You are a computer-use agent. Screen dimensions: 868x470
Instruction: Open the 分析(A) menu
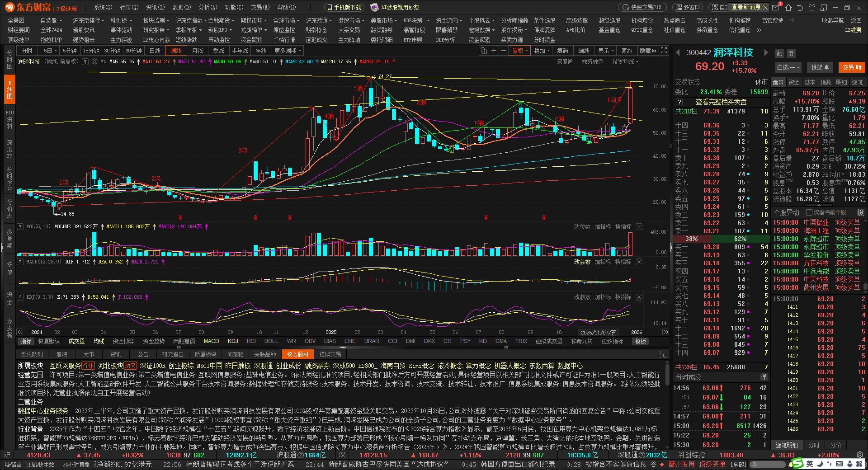click(x=208, y=7)
